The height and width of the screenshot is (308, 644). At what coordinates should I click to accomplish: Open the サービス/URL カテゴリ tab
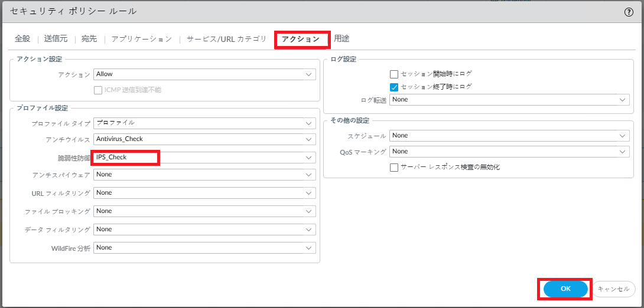click(226, 39)
